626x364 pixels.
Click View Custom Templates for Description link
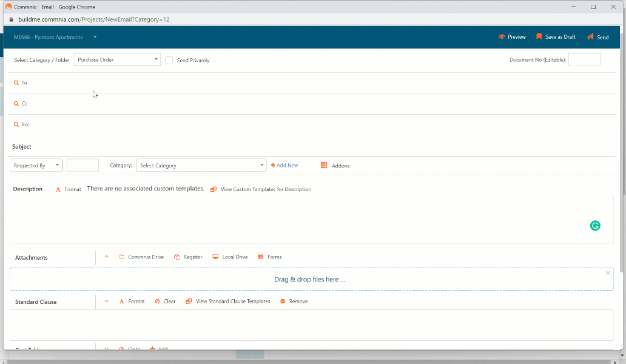[x=266, y=189]
